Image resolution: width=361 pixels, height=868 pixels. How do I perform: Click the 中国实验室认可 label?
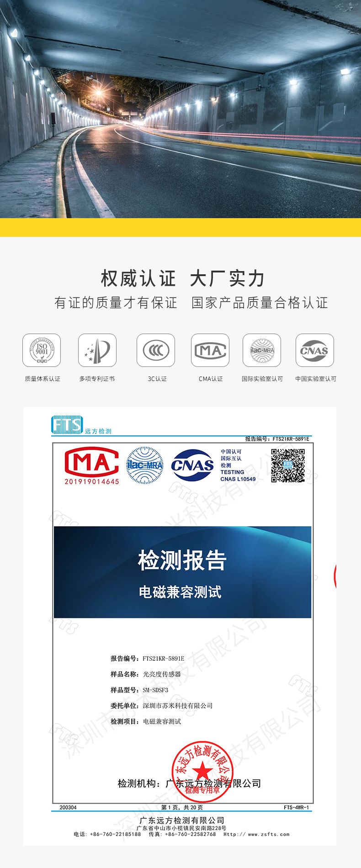coord(315,379)
